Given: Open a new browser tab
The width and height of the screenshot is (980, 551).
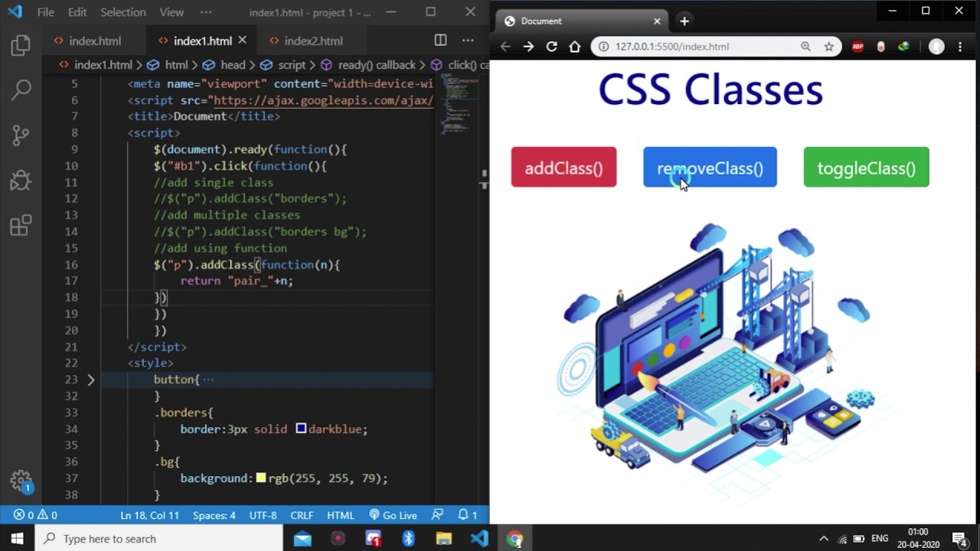Looking at the screenshot, I should pyautogui.click(x=684, y=21).
